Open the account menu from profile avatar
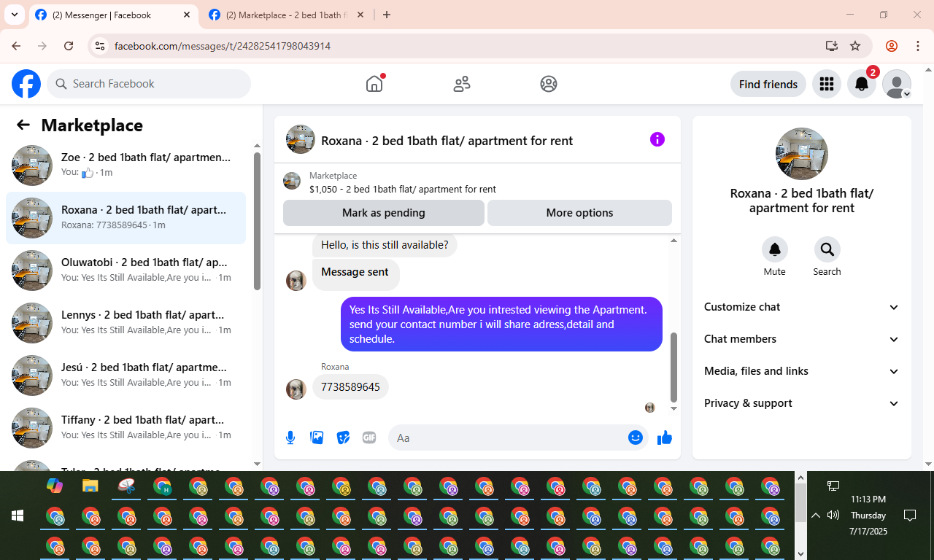This screenshot has height=560, width=934. 897,84
